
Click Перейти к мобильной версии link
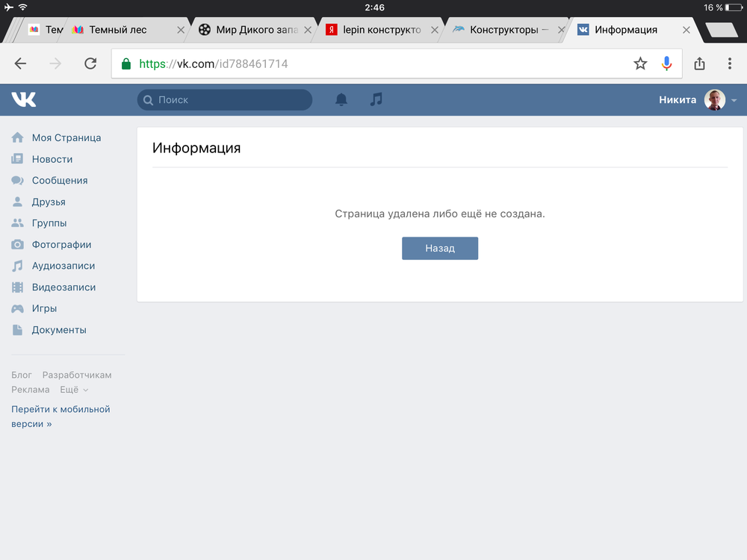61,416
